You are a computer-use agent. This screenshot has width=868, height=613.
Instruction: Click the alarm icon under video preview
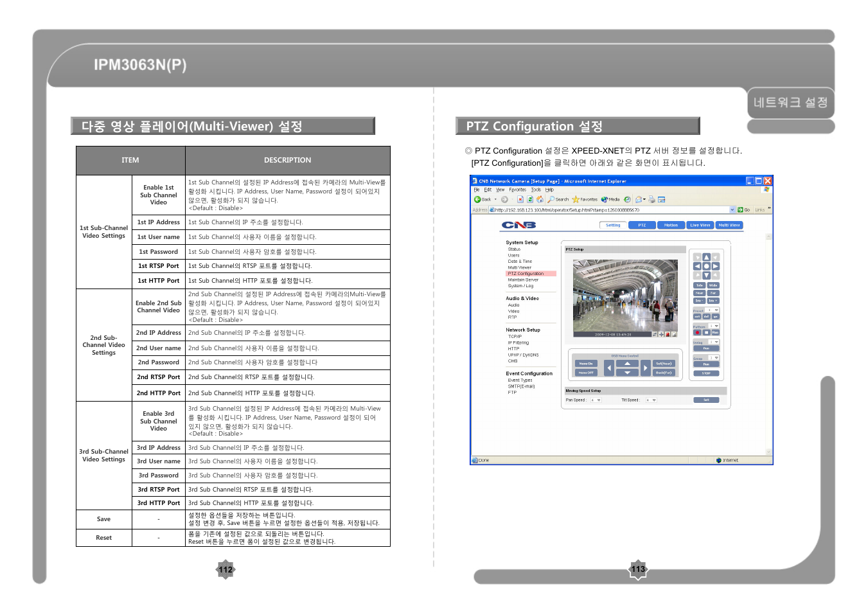pyautogui.click(x=668, y=334)
